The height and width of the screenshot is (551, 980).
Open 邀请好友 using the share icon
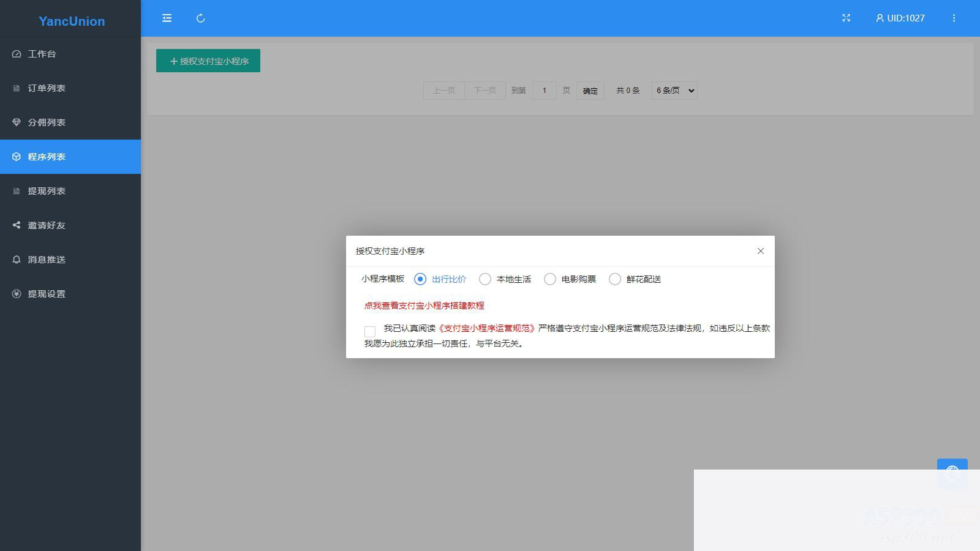[17, 225]
